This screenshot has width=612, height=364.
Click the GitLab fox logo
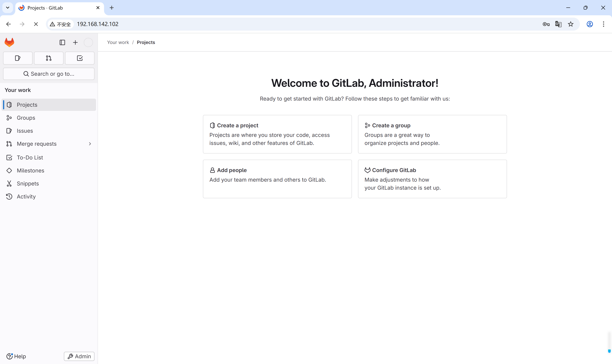pyautogui.click(x=9, y=42)
